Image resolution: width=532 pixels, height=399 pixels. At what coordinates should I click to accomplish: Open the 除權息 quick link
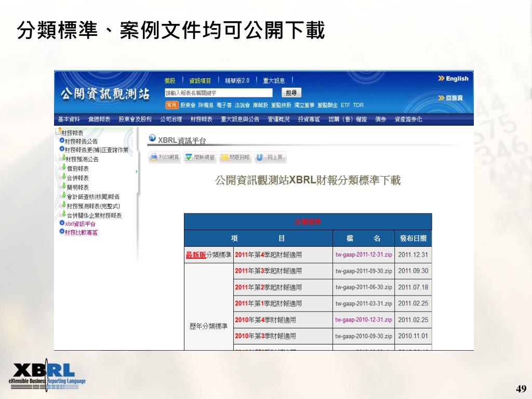206,105
